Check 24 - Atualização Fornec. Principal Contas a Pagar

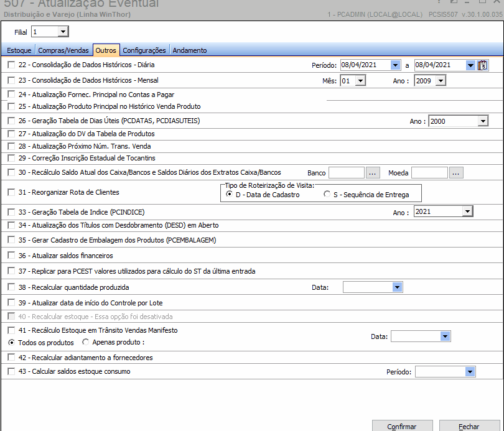coord(11,94)
